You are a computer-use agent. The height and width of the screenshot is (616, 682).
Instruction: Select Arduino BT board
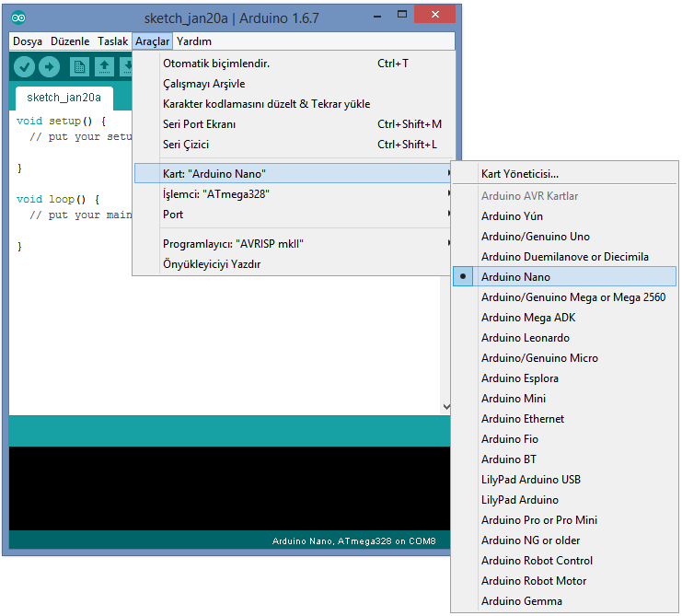tap(564, 459)
